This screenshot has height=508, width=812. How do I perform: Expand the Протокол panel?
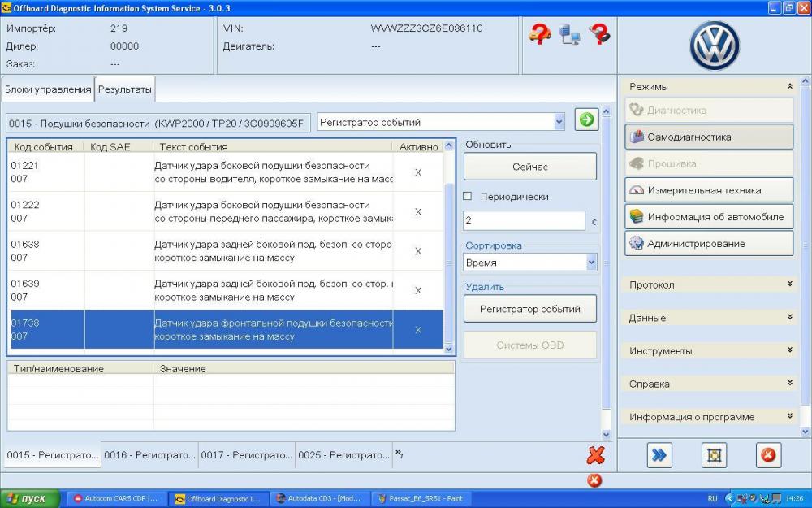710,284
